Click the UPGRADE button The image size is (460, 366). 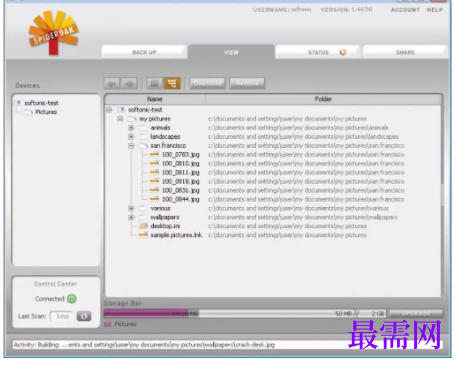[x=416, y=313]
